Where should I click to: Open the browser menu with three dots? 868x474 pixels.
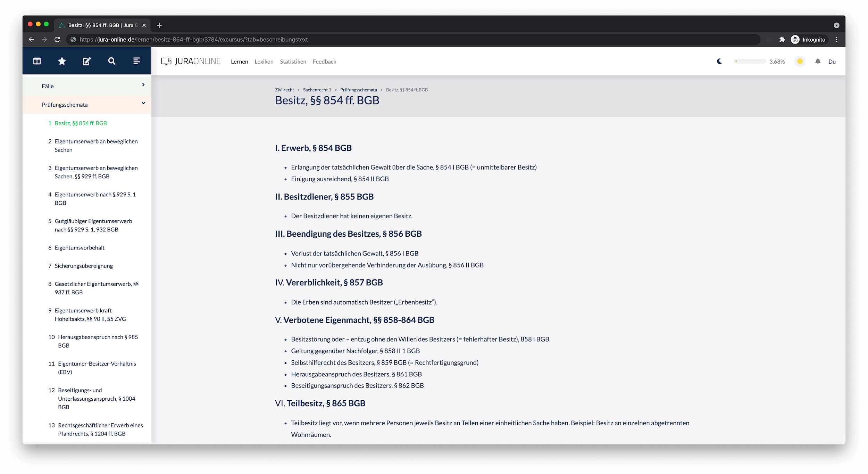click(x=837, y=40)
